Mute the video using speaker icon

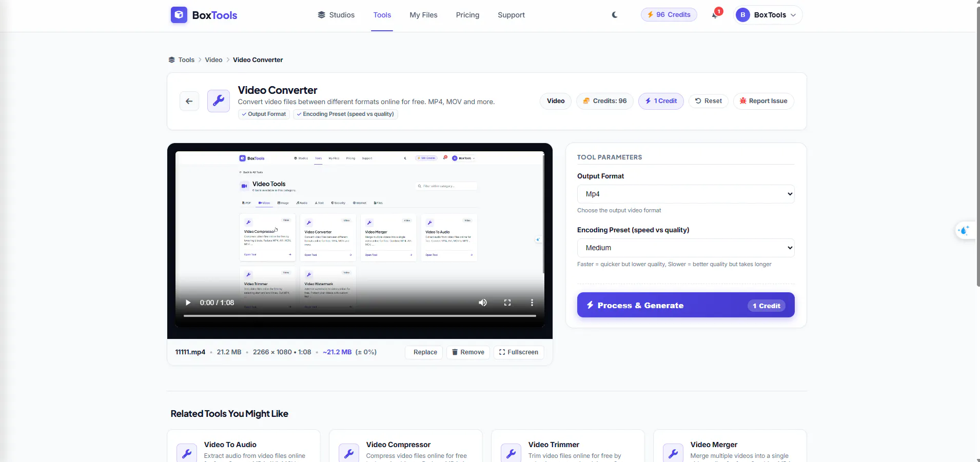tap(483, 303)
